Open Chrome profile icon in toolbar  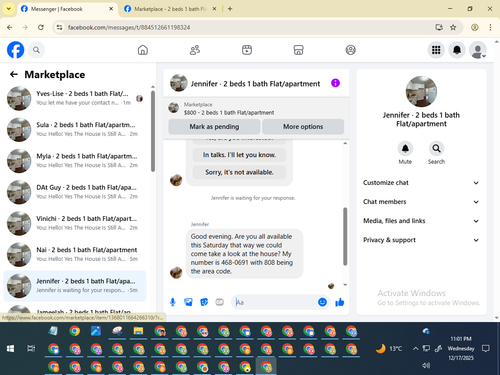(x=475, y=27)
